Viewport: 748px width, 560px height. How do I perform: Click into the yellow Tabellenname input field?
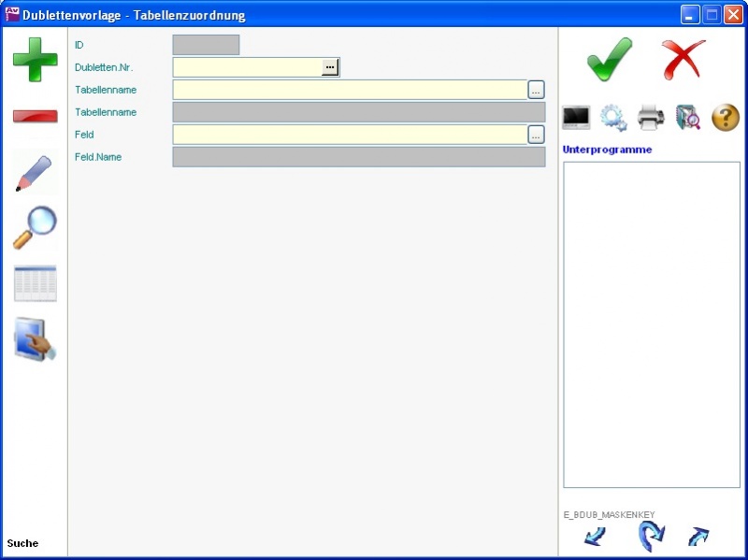tap(350, 90)
